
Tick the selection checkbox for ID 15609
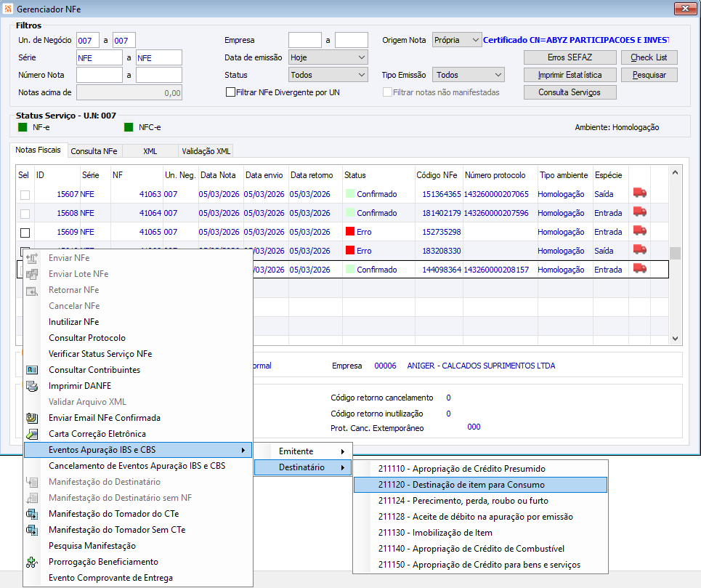coord(25,233)
